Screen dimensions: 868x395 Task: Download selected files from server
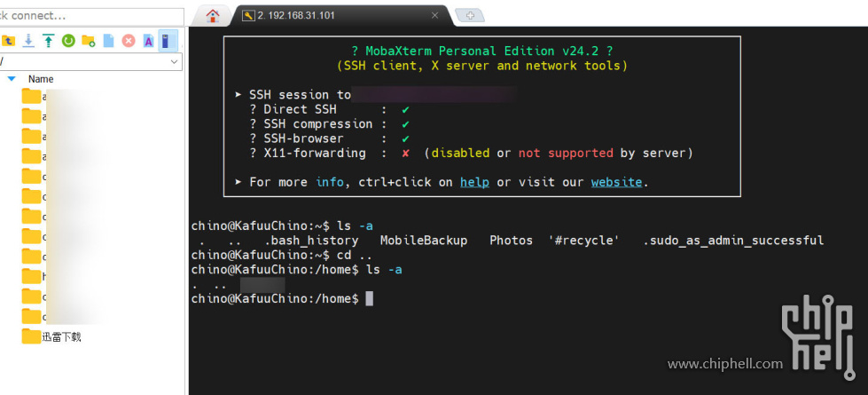pyautogui.click(x=28, y=41)
